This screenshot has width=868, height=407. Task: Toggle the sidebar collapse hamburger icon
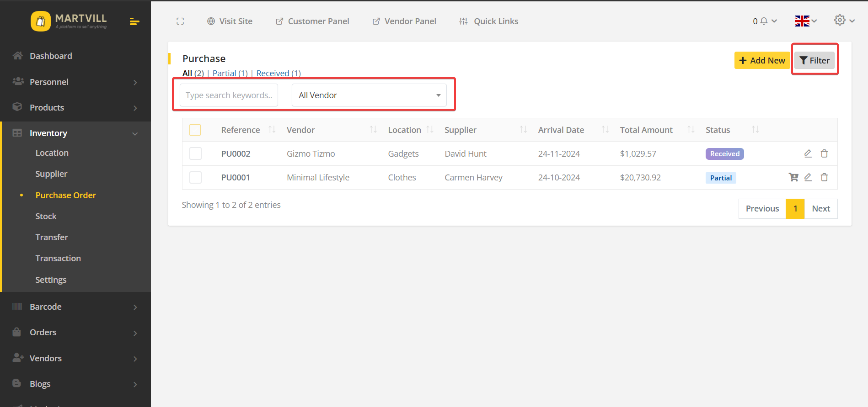[x=134, y=21]
